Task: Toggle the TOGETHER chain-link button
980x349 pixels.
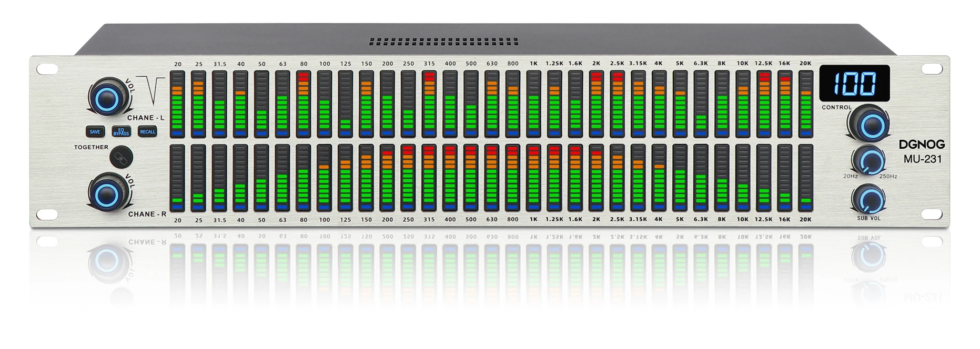Action: [121, 157]
